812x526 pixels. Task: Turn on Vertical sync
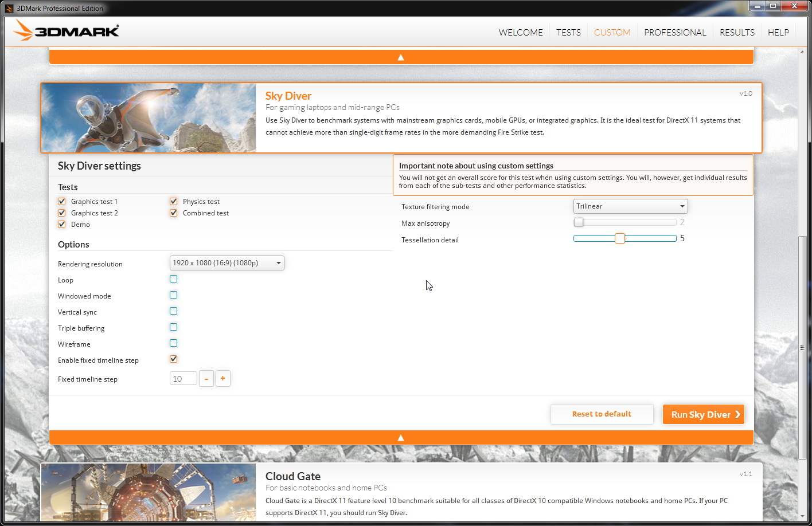pyautogui.click(x=174, y=311)
